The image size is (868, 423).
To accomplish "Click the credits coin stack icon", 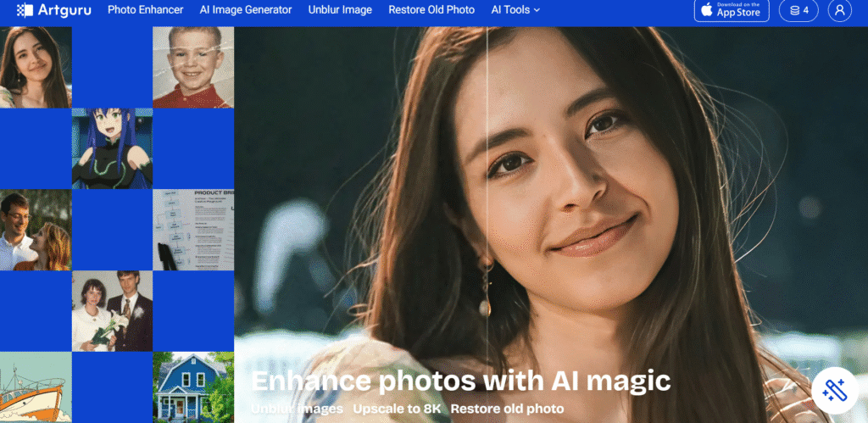I will click(x=794, y=10).
